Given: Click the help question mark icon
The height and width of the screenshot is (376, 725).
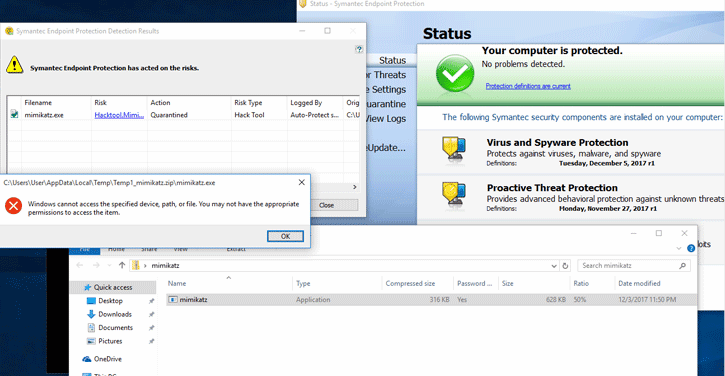Looking at the screenshot, I should (x=359, y=49).
